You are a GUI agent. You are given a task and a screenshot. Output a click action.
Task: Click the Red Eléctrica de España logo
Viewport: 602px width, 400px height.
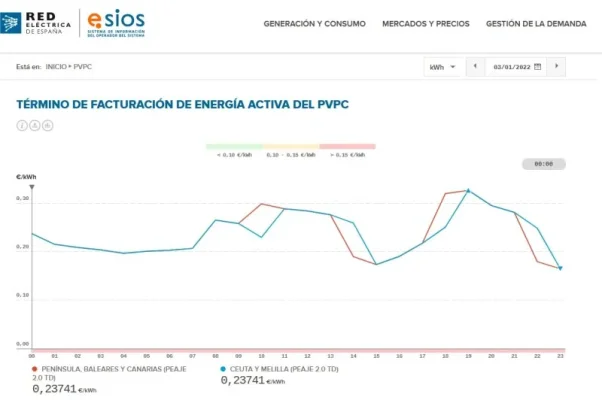pos(36,23)
